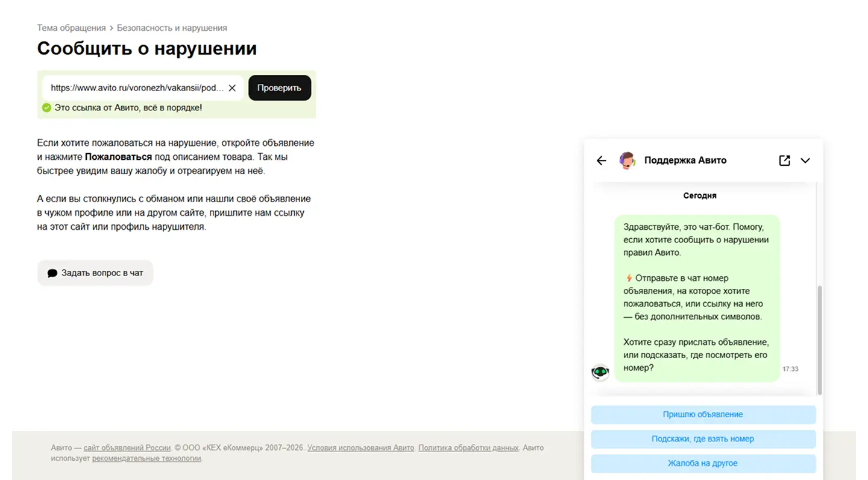Choose the Подскажи, где взять номер reply
Viewport: 868px width, 480px height.
click(x=703, y=439)
